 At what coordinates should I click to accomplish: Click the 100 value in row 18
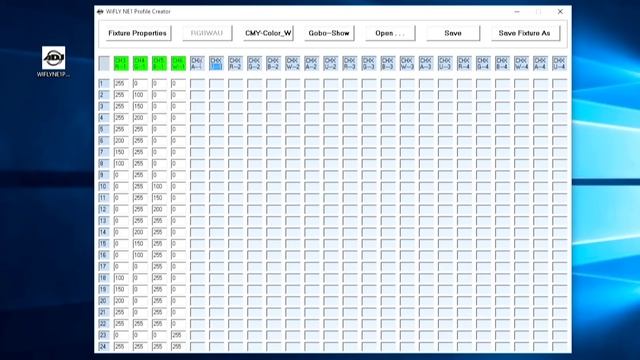click(121, 278)
